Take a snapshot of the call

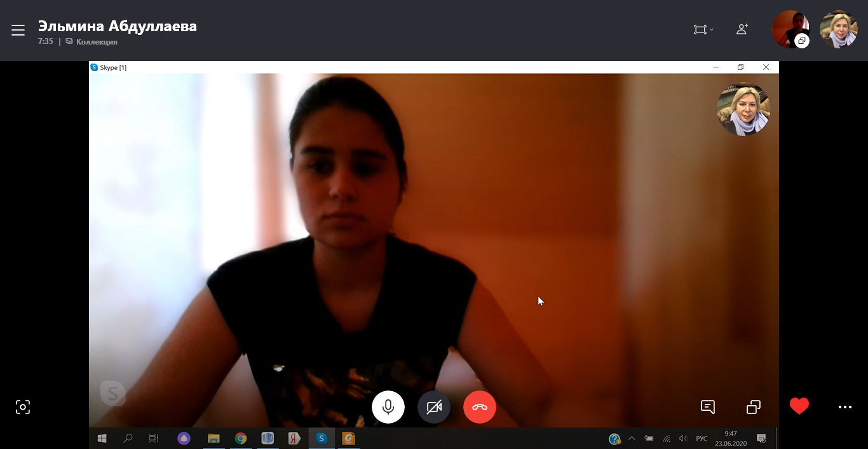[x=23, y=407]
